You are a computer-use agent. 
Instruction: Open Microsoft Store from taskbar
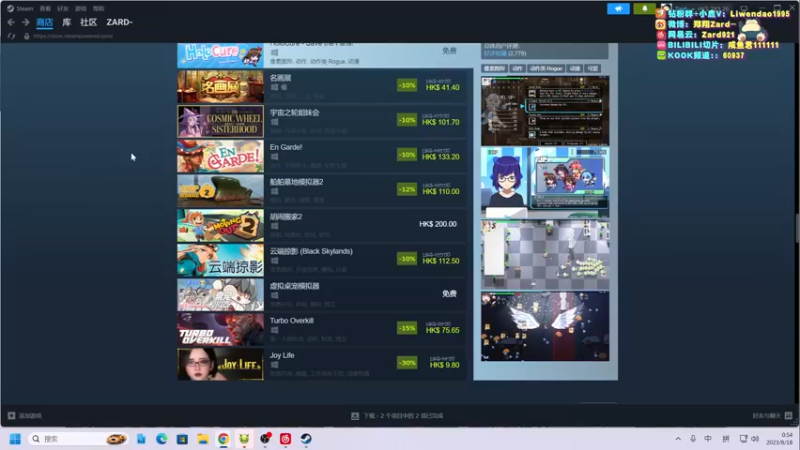(182, 439)
